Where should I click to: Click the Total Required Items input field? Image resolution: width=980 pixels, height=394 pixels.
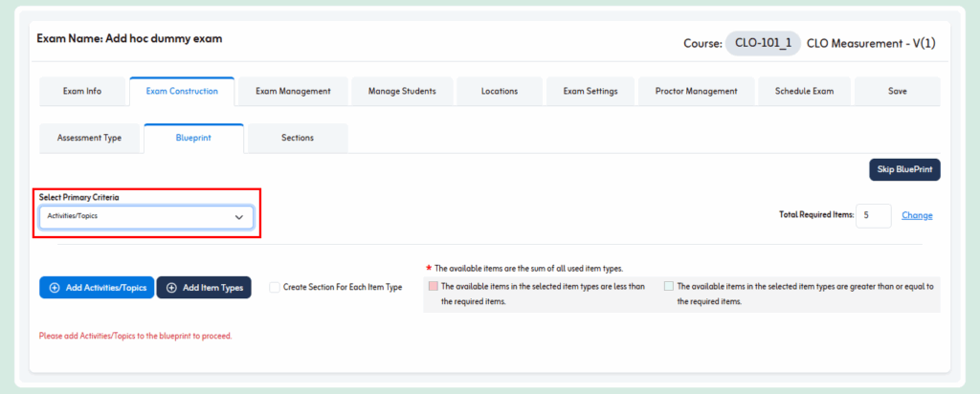click(874, 215)
